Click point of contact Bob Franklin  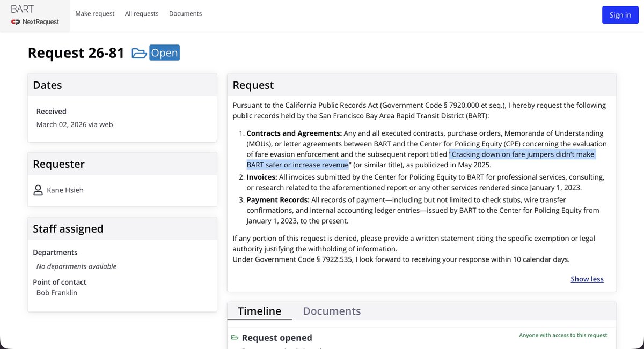click(x=57, y=293)
